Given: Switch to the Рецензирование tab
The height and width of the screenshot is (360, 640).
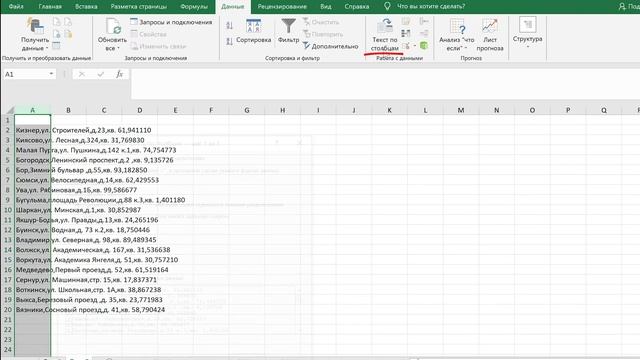Looking at the screenshot, I should click(x=282, y=7).
